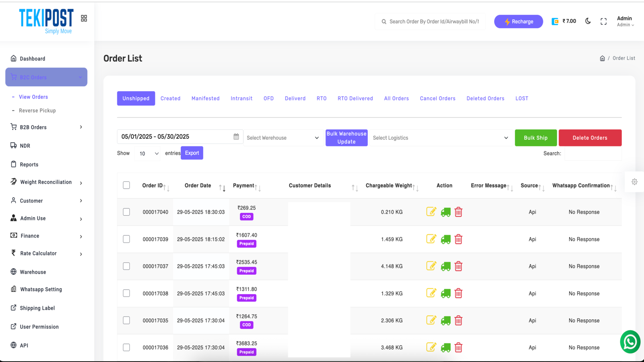Click the green Bulk Ship button
This screenshot has height=362, width=644.
click(535, 138)
